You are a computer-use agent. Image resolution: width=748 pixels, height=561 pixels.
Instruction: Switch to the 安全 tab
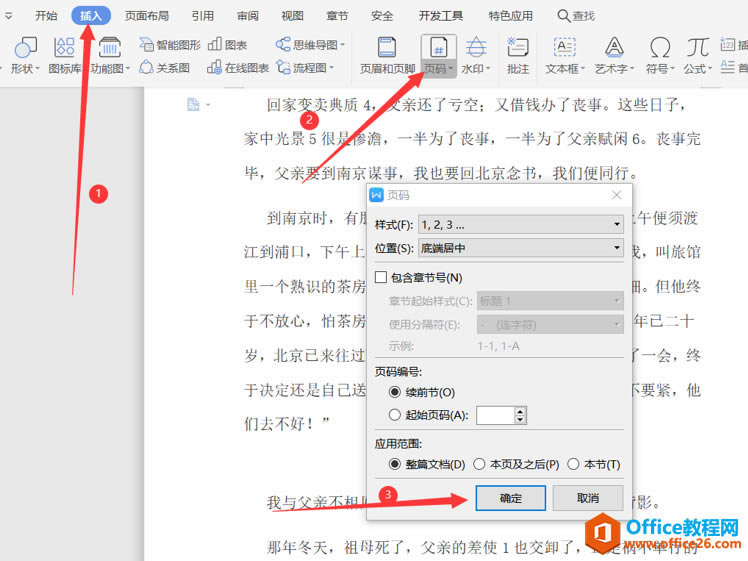[382, 16]
